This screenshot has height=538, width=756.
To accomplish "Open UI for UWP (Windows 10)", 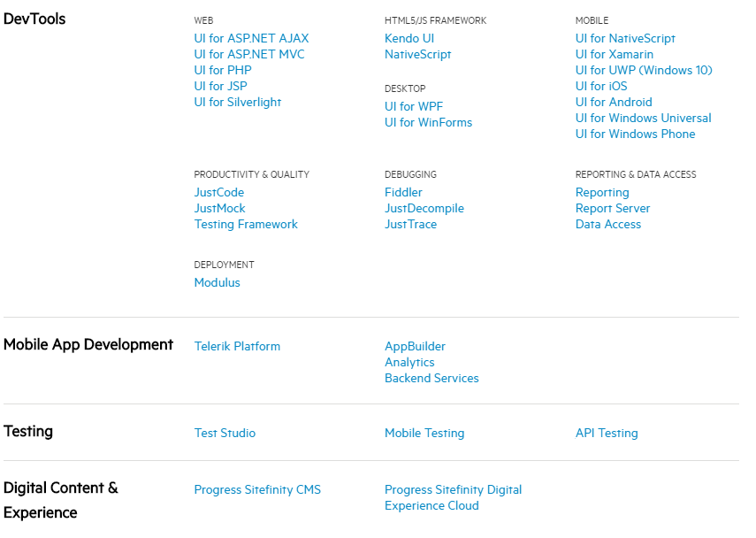I will point(644,71).
